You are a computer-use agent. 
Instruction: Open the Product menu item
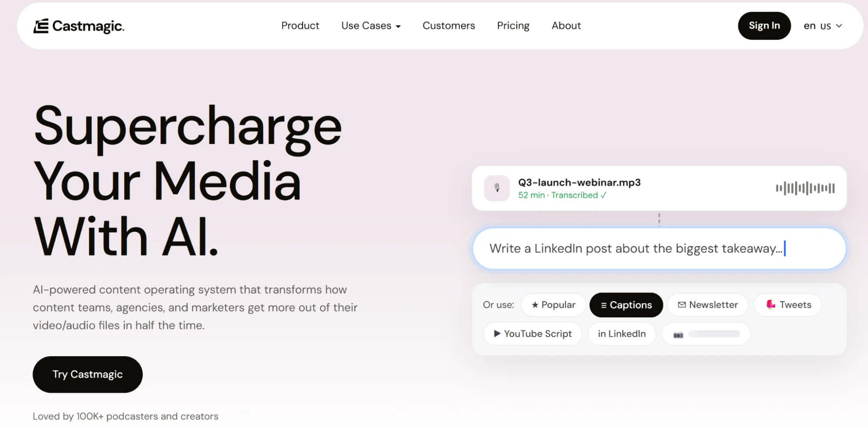pyautogui.click(x=300, y=26)
